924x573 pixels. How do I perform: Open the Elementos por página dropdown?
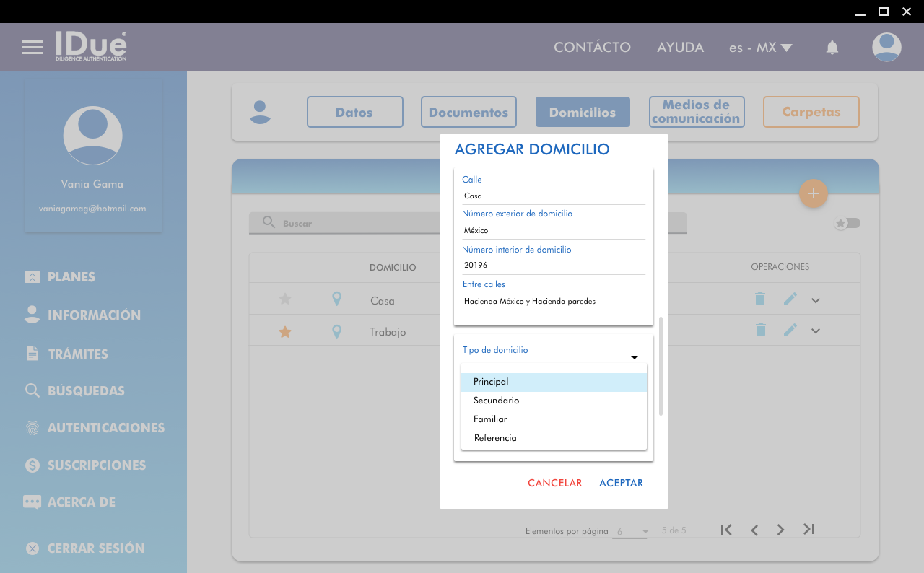[x=631, y=531]
